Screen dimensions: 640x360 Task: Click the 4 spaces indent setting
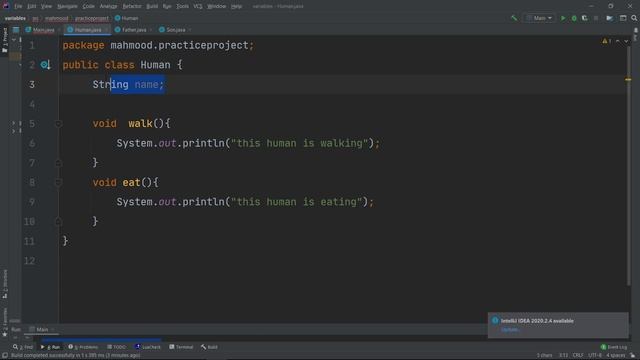pos(616,356)
